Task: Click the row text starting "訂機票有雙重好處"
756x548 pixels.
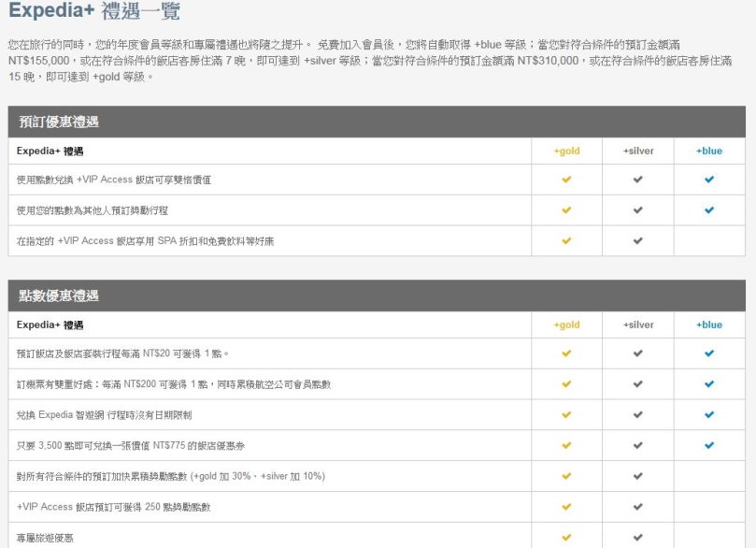Action: click(174, 384)
